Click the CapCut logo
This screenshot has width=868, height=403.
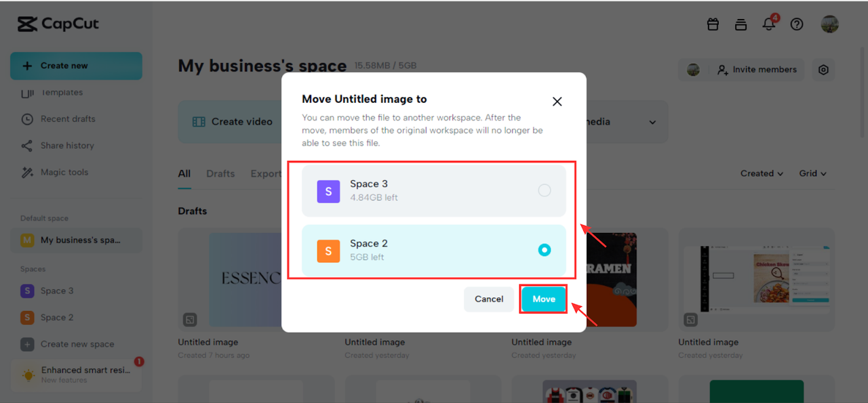pos(58,24)
